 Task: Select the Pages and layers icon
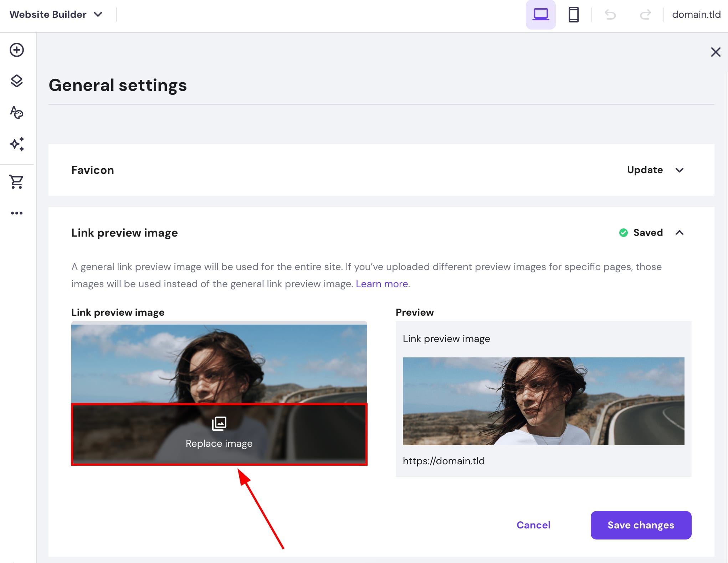click(17, 81)
